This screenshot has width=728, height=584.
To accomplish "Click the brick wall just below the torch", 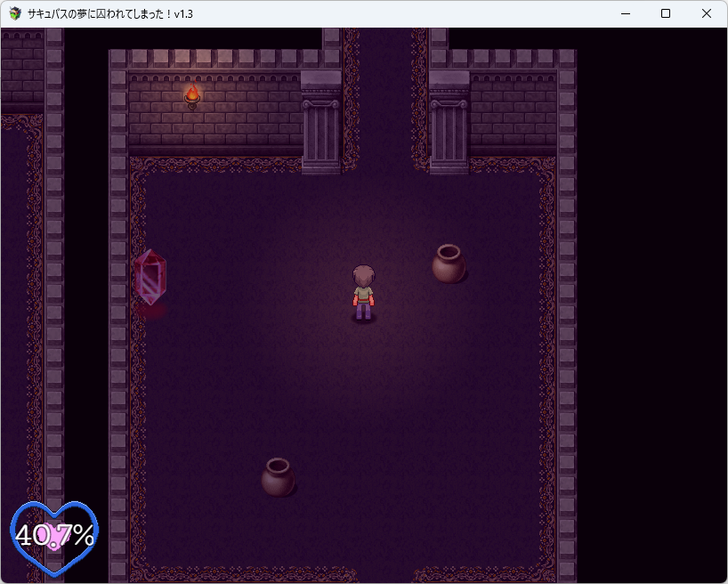I will (192, 129).
